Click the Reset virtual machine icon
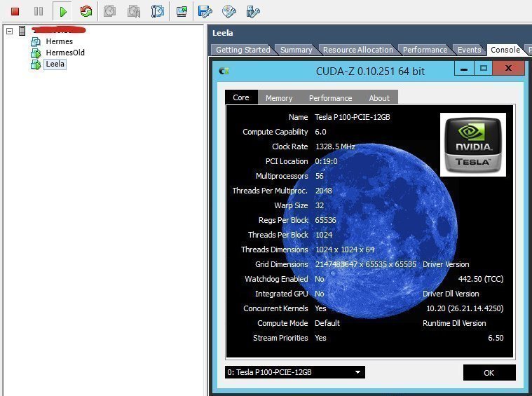532x396 pixels. pos(86,12)
